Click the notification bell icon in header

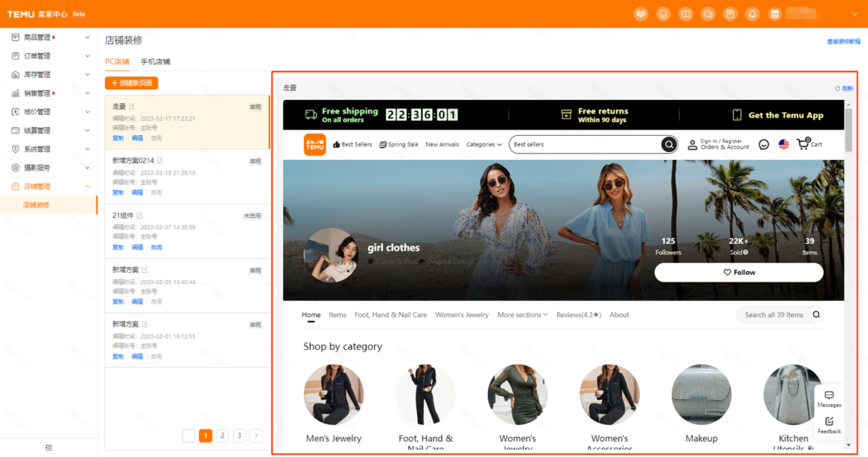point(752,14)
